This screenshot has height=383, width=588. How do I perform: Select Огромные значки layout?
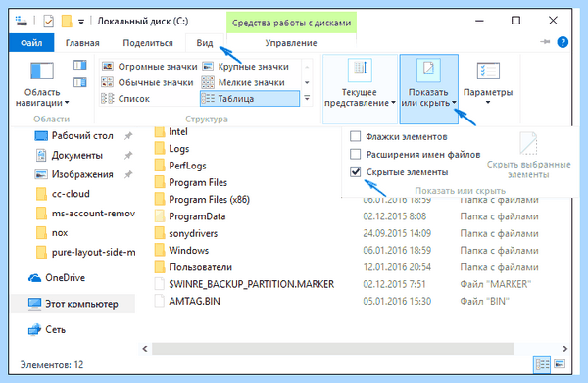point(150,67)
